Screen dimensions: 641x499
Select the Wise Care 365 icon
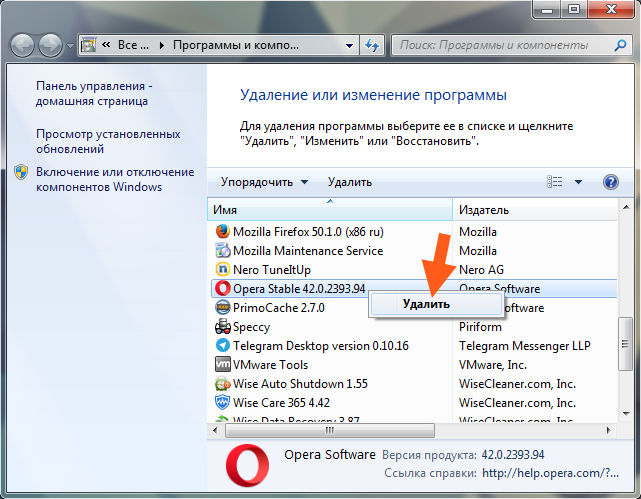point(222,402)
